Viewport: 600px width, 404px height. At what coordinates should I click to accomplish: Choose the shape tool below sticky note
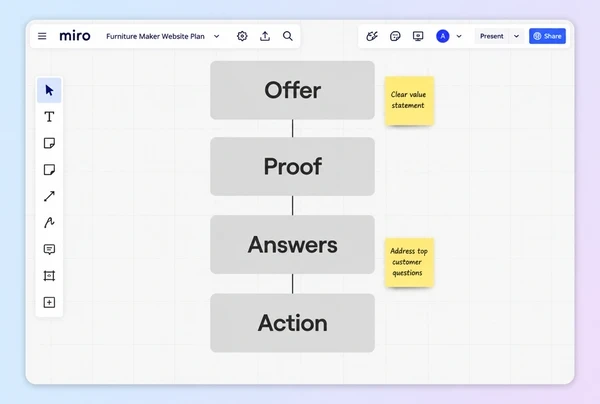[x=49, y=169]
